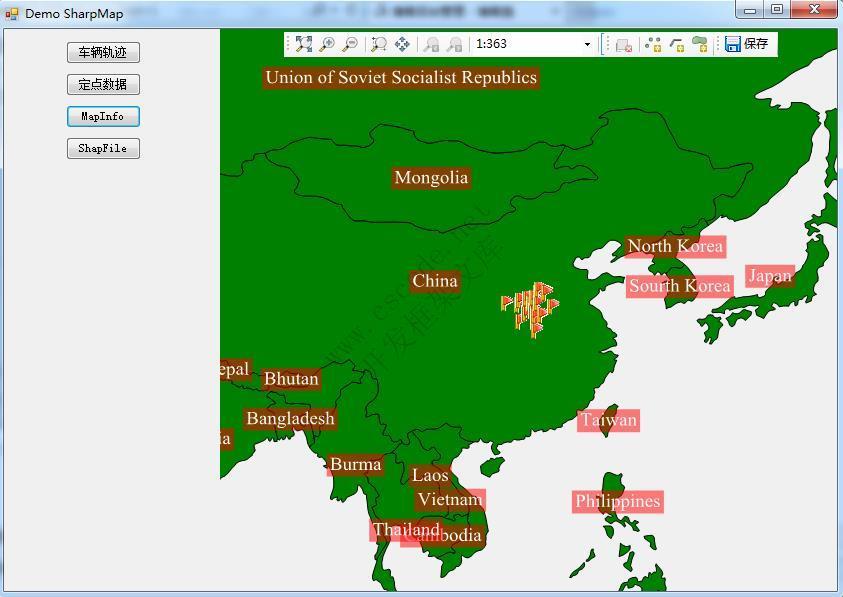Click the delete layer icon with red X
Viewport: 843px width, 597px height.
click(623, 44)
